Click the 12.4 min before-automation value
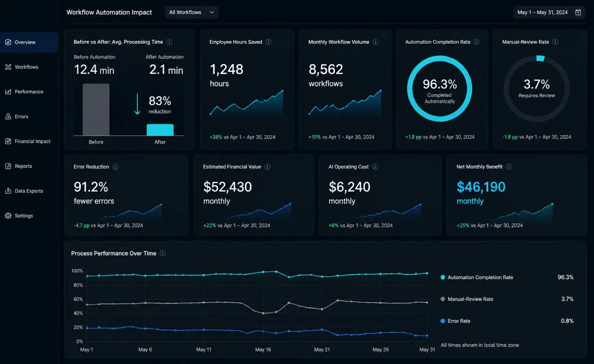Viewport: 594px width, 364px height. coord(94,70)
